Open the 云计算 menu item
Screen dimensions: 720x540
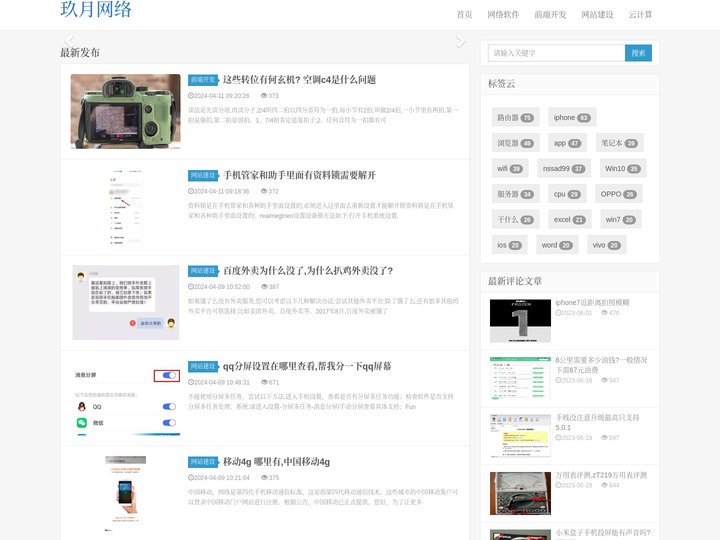640,15
